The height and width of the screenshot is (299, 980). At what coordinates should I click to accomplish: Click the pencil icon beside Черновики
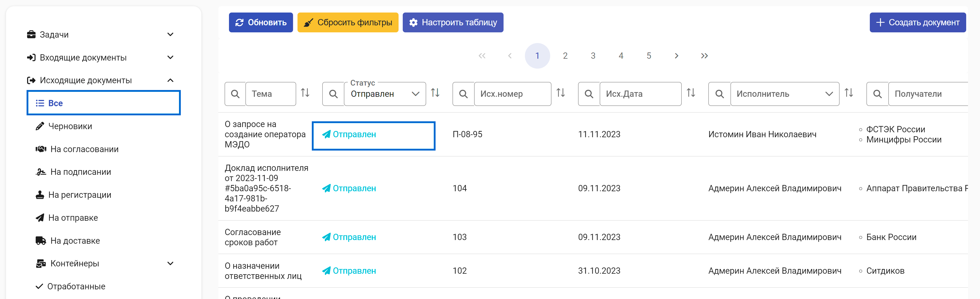click(x=40, y=126)
